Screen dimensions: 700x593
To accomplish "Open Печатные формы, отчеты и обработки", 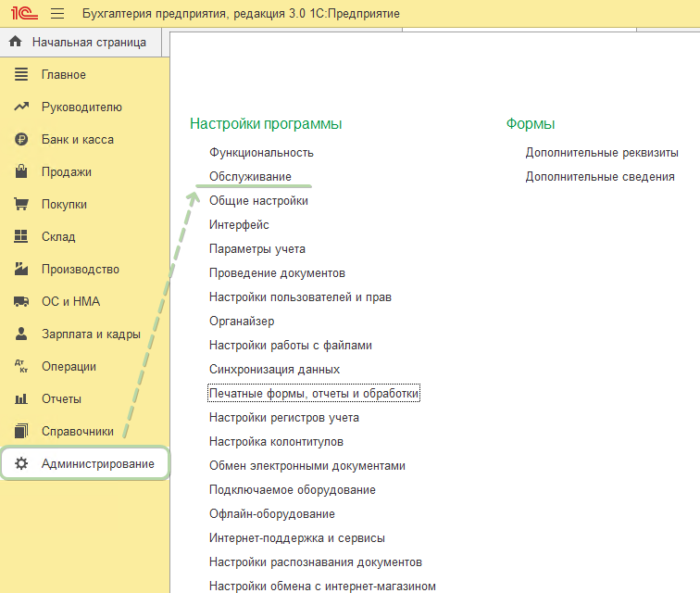I will (314, 393).
